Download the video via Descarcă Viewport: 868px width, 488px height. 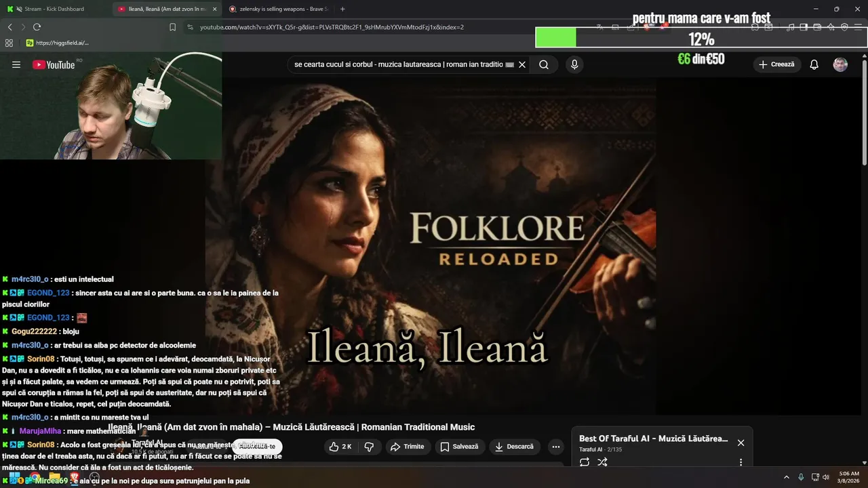click(515, 447)
